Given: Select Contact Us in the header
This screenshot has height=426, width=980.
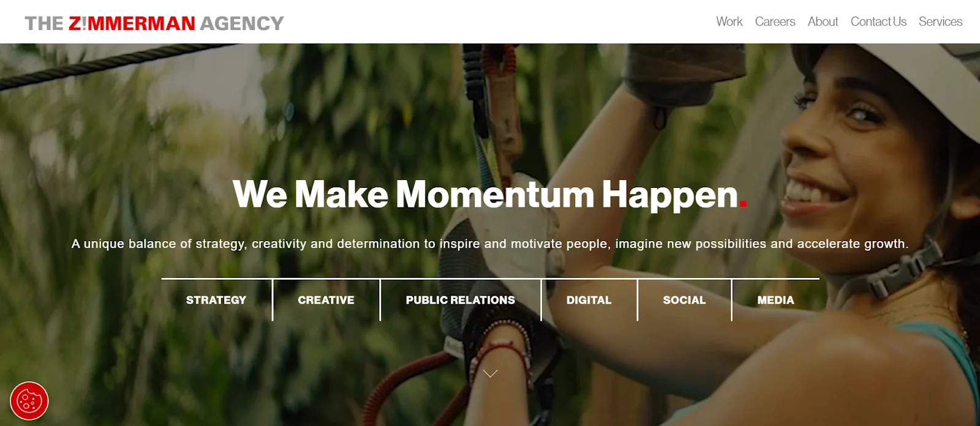Looking at the screenshot, I should (x=878, y=21).
